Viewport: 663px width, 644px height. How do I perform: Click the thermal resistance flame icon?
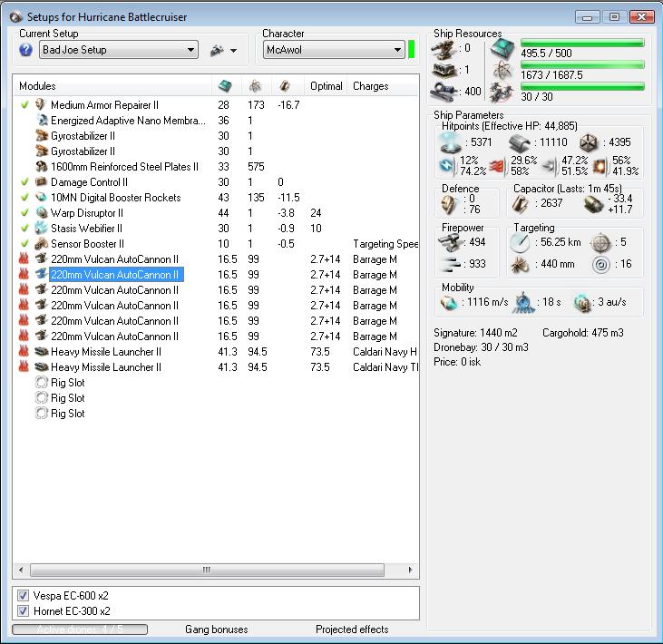tap(498, 166)
